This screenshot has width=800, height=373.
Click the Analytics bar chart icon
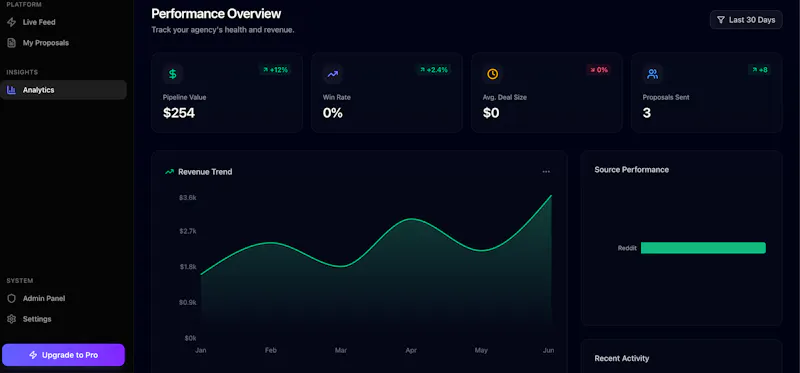click(11, 90)
